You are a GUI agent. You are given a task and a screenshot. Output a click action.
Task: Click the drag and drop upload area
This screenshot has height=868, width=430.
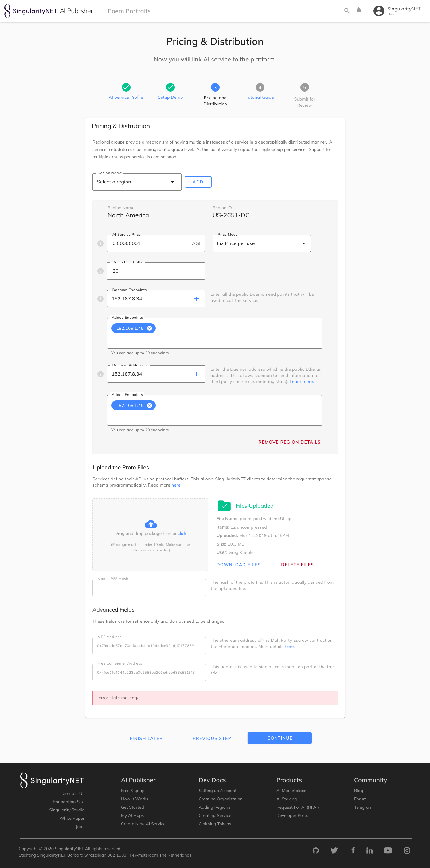tap(150, 535)
